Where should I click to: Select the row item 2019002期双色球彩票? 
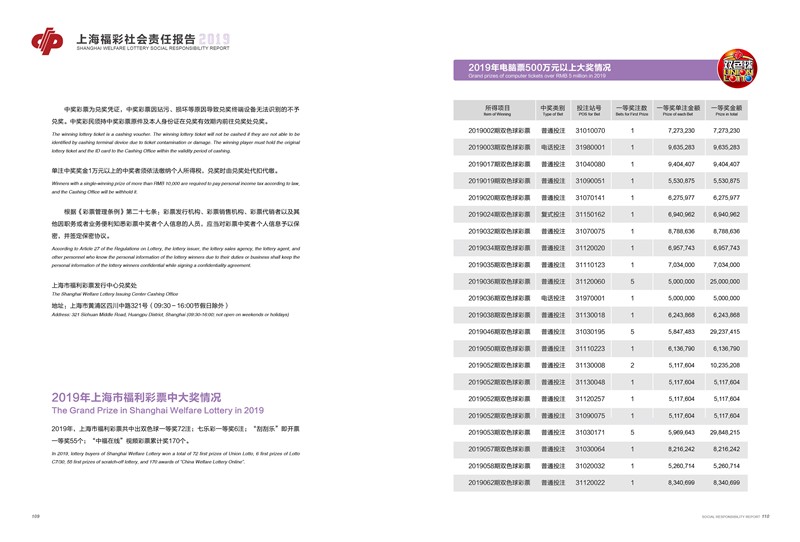[499, 131]
